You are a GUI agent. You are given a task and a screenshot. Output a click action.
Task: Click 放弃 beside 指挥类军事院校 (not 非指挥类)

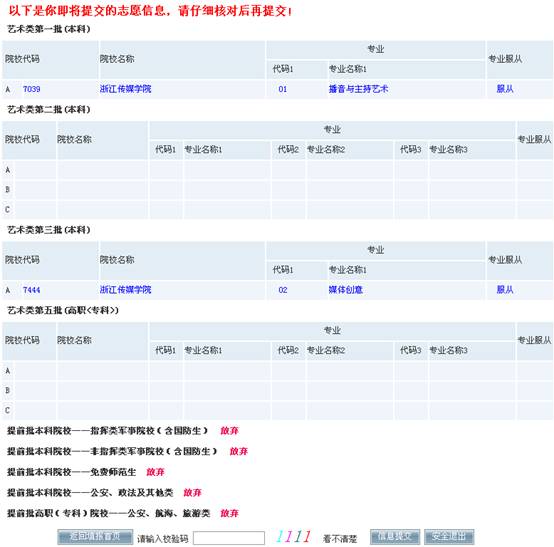[x=229, y=431]
